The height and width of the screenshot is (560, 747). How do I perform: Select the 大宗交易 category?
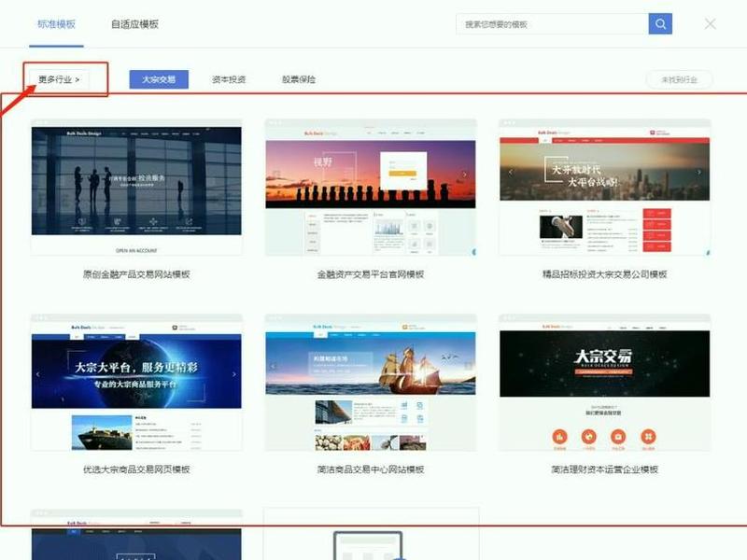159,79
